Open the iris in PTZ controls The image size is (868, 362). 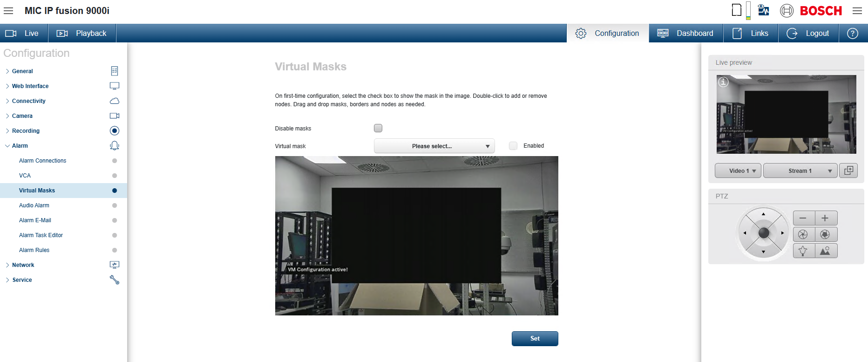coord(826,234)
